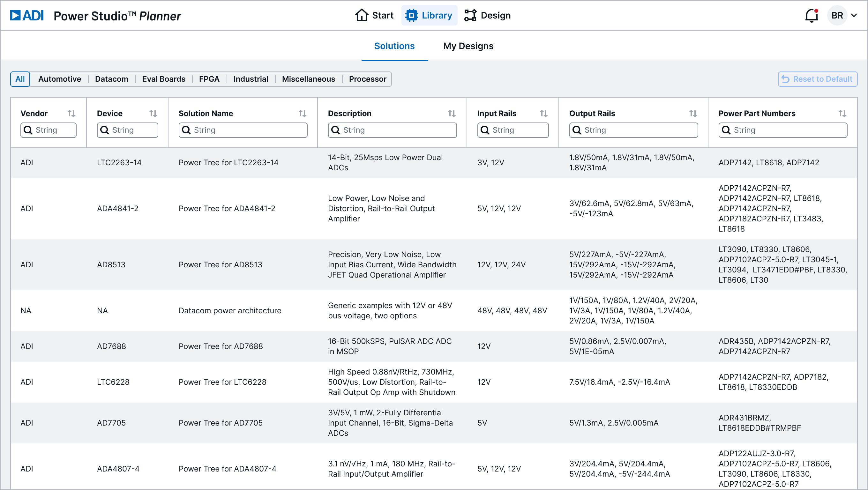This screenshot has width=868, height=490.
Task: Switch to My Designs tab
Action: coord(468,46)
